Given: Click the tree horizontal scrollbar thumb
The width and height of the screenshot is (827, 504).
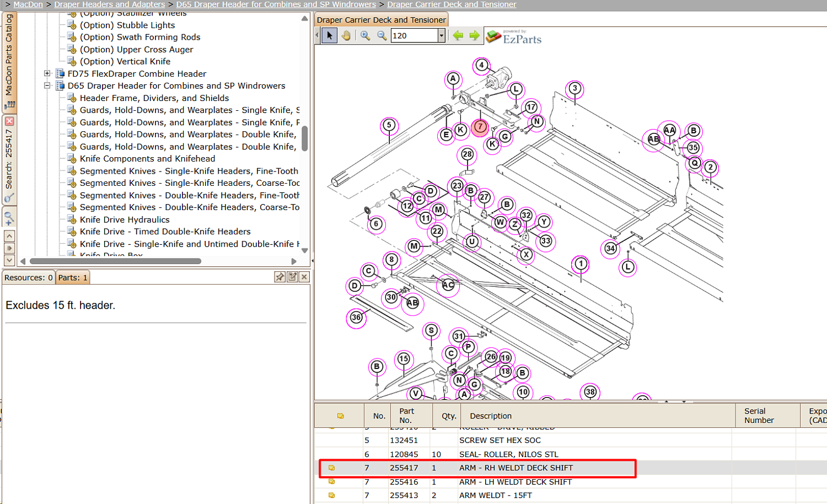Looking at the screenshot, I should (x=115, y=261).
